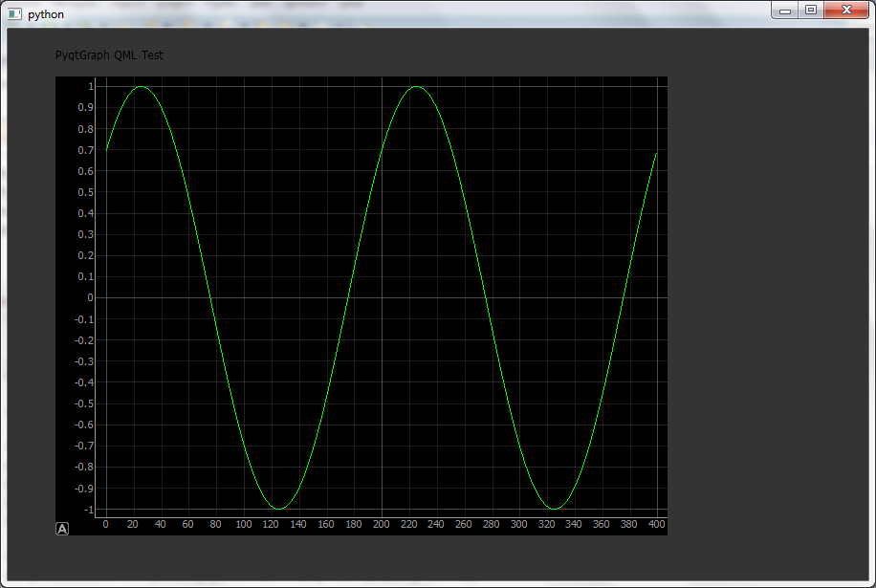Click the PyqtGraph QML Test label
Screen dimensions: 876x588
[109, 54]
